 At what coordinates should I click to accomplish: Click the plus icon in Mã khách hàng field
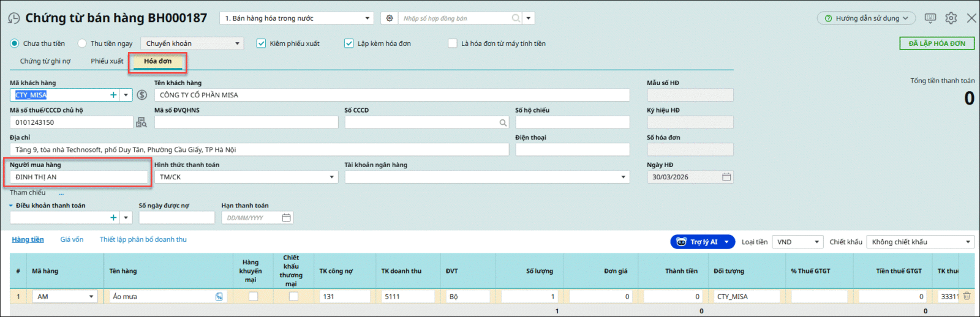[113, 95]
